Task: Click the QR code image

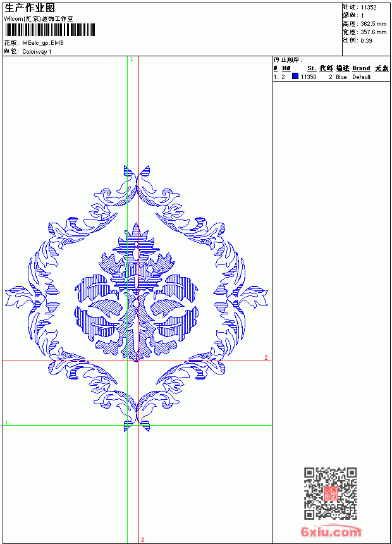Action: coord(331,493)
